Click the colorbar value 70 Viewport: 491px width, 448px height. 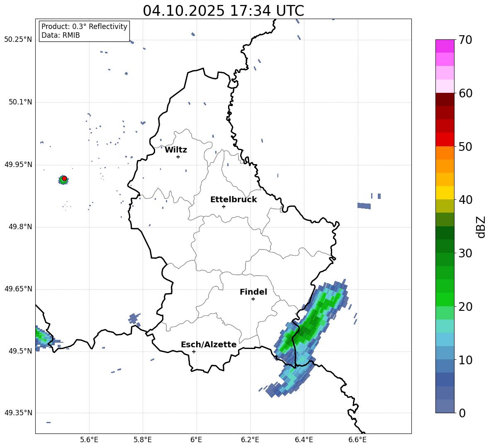[x=466, y=40]
